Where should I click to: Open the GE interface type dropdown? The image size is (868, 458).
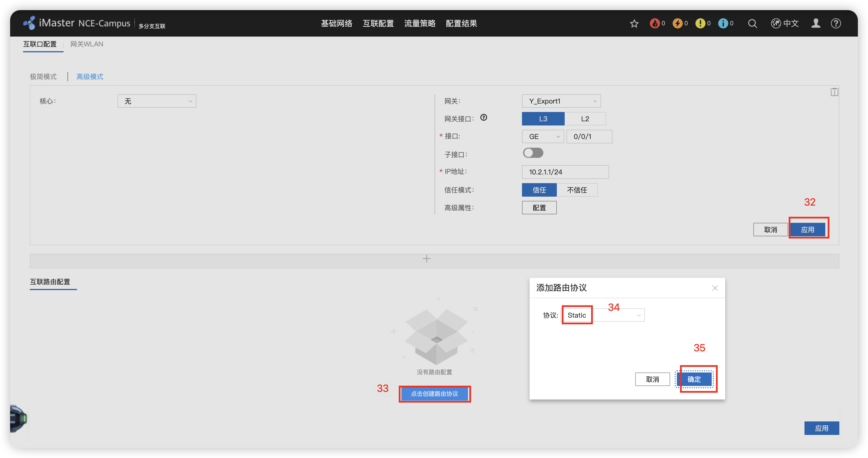point(542,137)
